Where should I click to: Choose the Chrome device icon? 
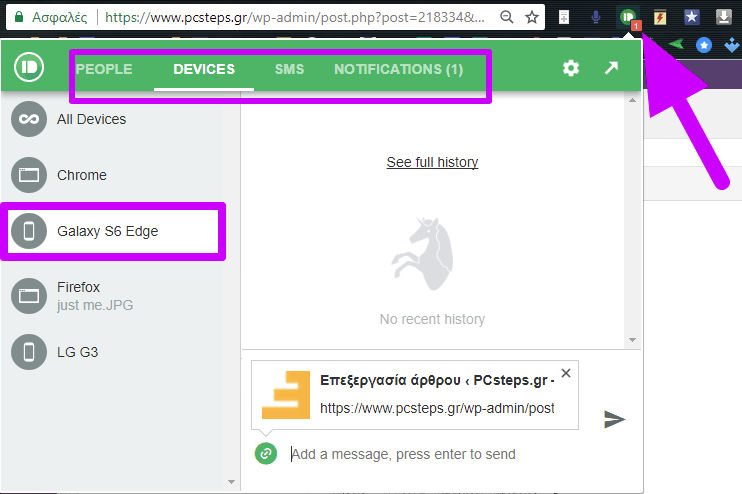[x=29, y=175]
